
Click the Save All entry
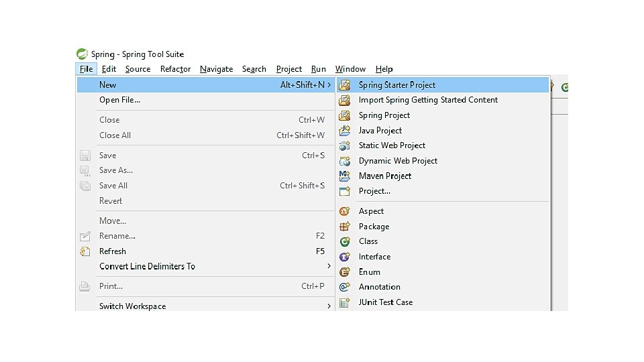(206, 186)
